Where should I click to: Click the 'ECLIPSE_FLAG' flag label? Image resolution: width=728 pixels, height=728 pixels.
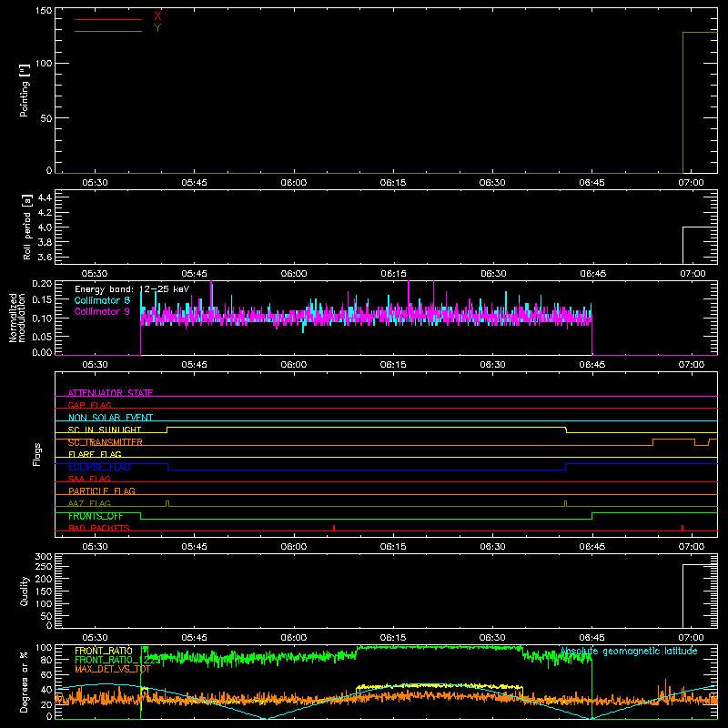[99, 467]
